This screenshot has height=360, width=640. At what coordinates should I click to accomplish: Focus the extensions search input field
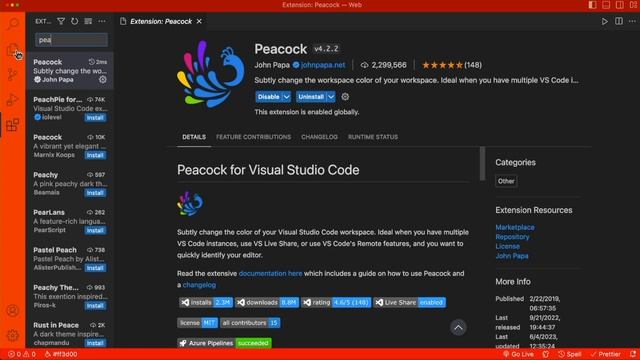(x=71, y=40)
